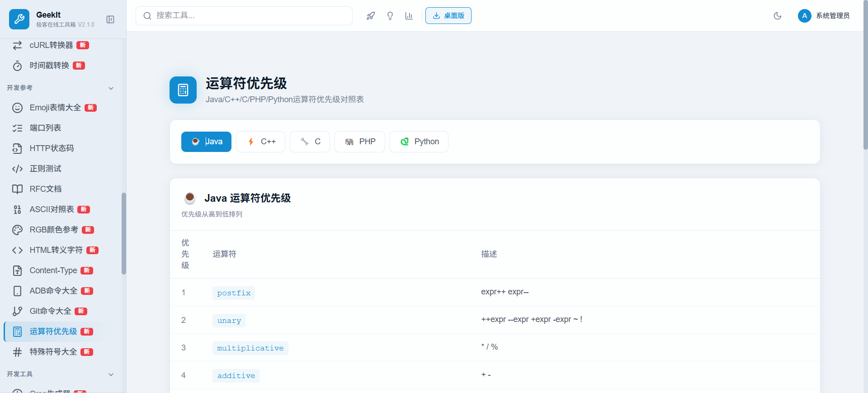This screenshot has height=393, width=868.
Task: Click the 优先级 column header
Action: (185, 254)
